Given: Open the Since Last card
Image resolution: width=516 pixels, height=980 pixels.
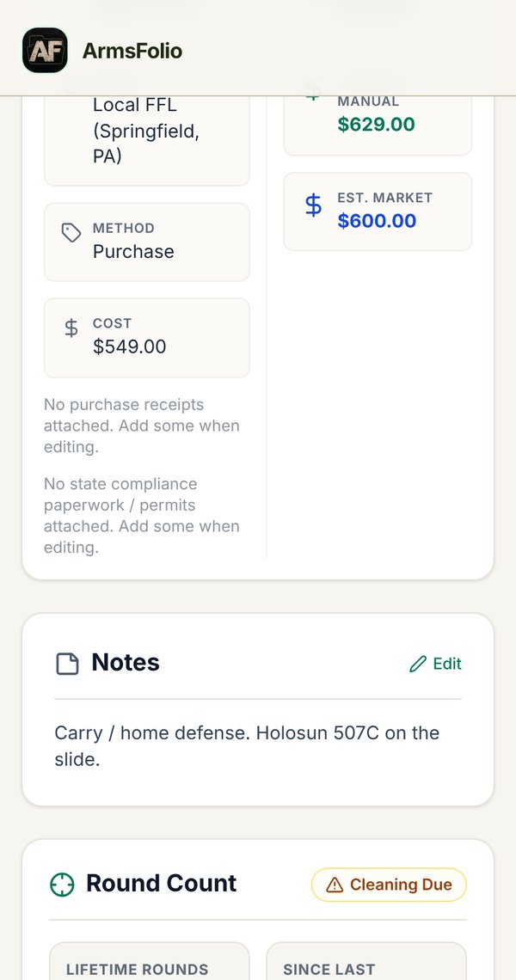Looking at the screenshot, I should coord(366,961).
